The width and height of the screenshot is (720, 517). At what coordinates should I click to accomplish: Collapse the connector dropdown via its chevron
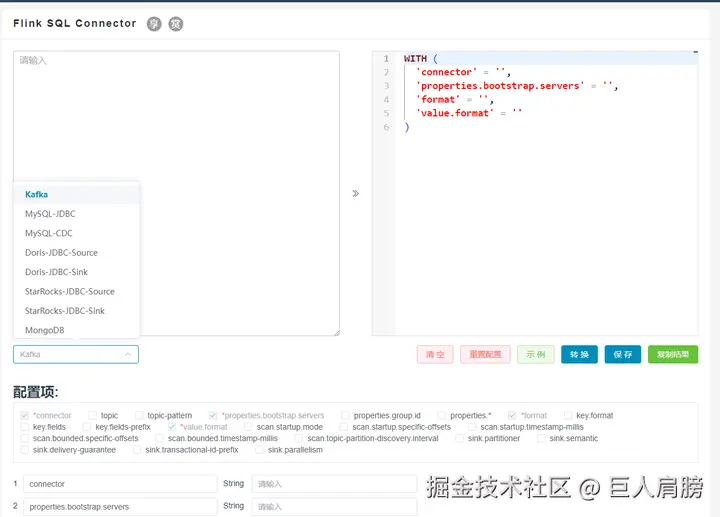click(128, 354)
